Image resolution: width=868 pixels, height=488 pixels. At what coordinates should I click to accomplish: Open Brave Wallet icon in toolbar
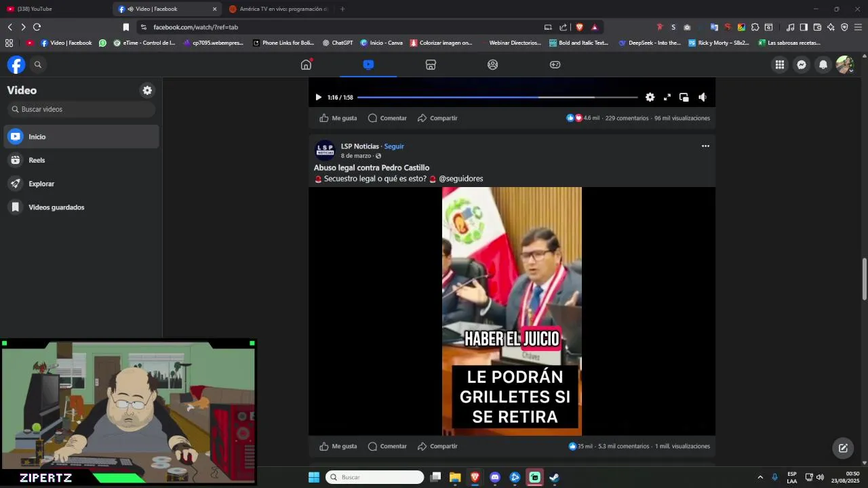coord(817,27)
